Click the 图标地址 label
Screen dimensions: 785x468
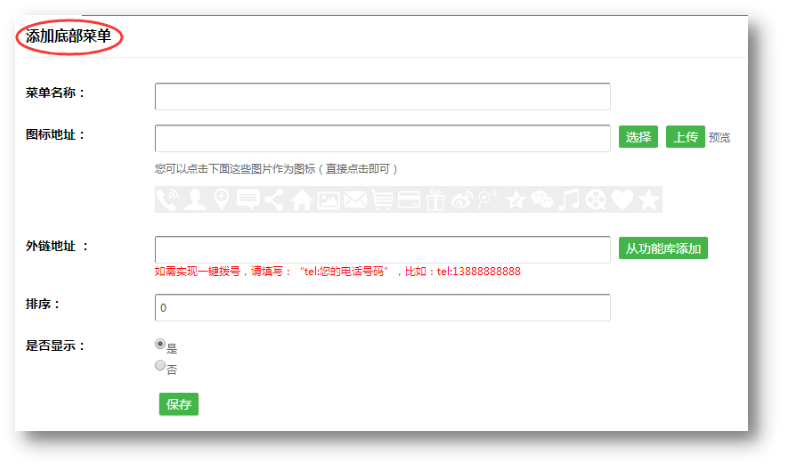click(x=55, y=135)
